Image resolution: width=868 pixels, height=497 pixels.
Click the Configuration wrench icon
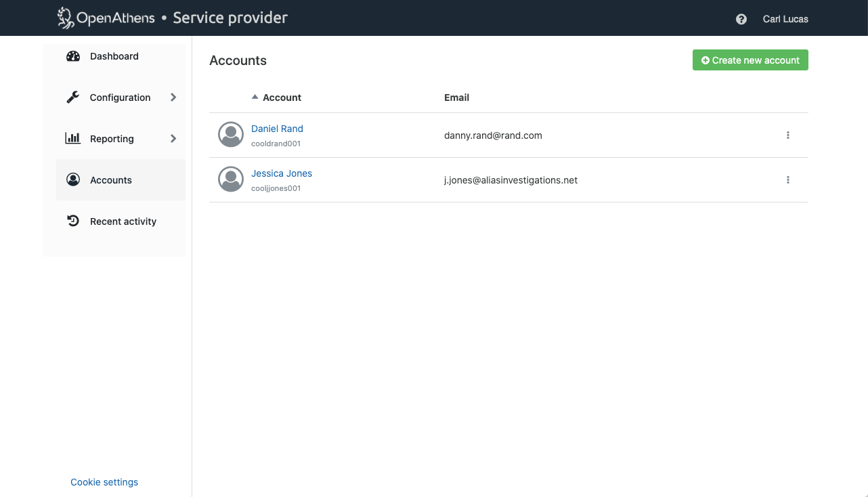coord(73,98)
